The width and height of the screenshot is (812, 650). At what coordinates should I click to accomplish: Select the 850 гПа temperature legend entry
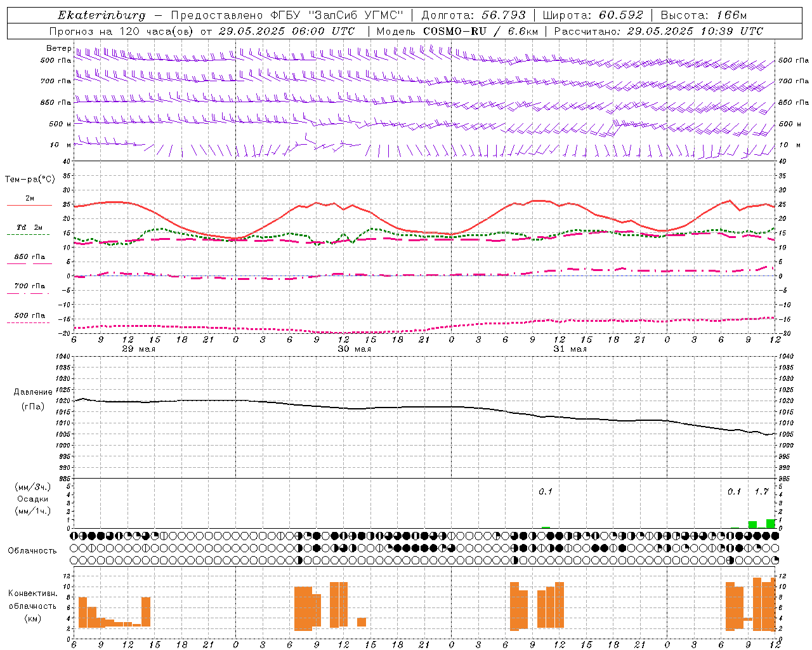[x=29, y=260]
